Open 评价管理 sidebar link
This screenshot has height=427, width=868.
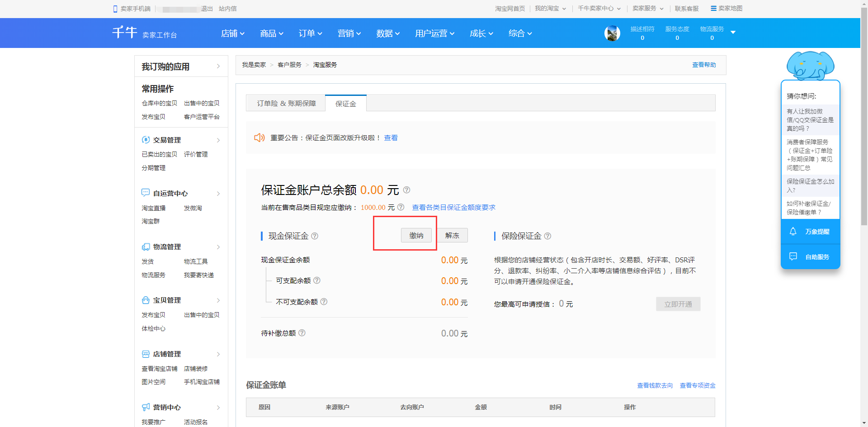click(196, 154)
